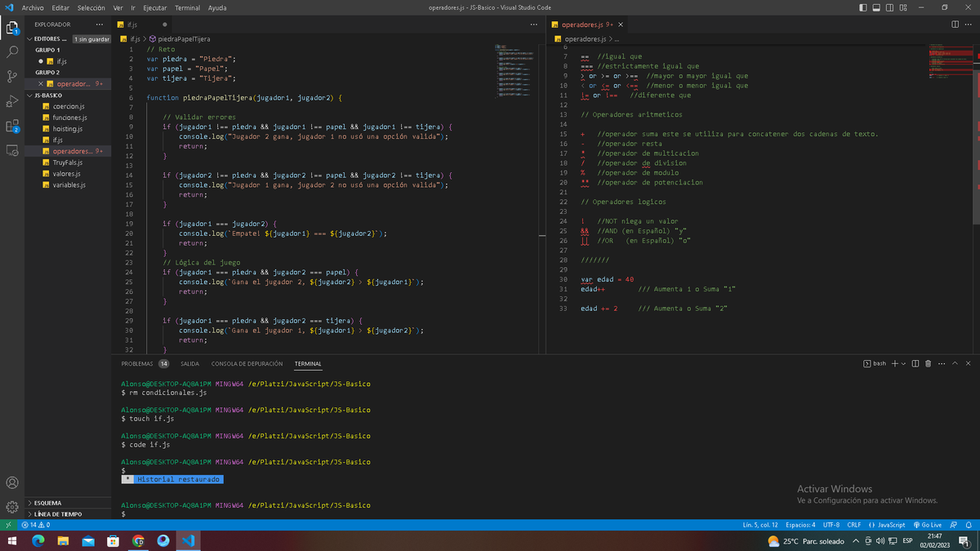Show errors and warnings count in status bar
The image size is (980, 551).
point(36,525)
